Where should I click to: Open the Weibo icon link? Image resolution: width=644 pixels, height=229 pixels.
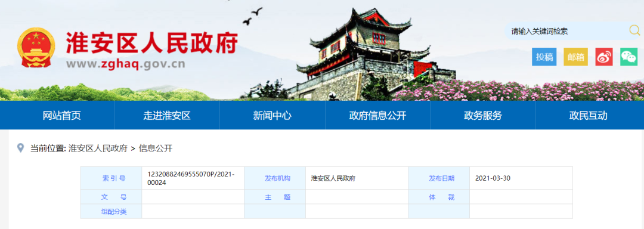pyautogui.click(x=603, y=57)
